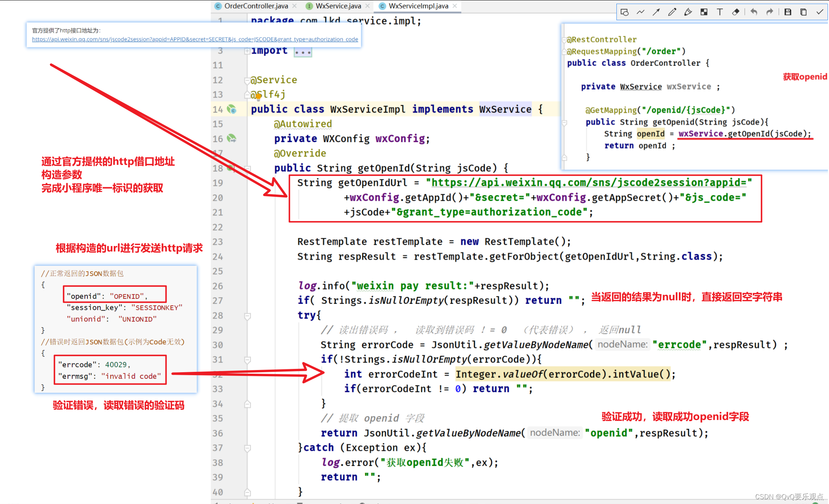Open the WxService.java tab

338,6
